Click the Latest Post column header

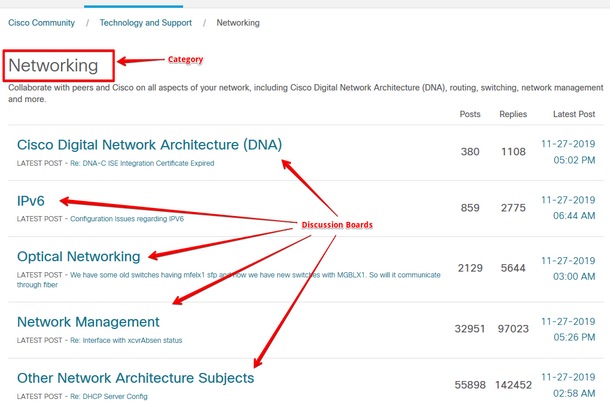(x=574, y=114)
